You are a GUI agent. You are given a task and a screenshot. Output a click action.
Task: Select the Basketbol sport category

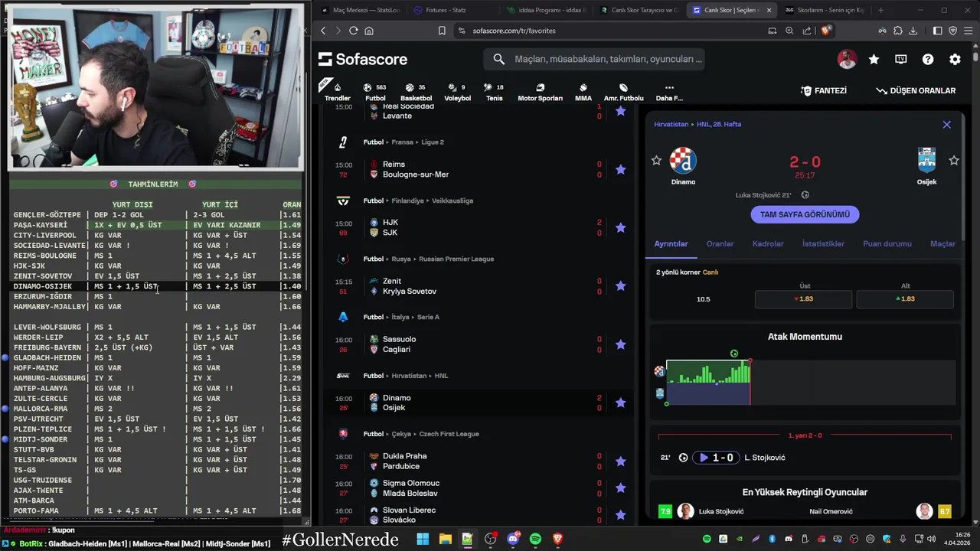click(416, 92)
